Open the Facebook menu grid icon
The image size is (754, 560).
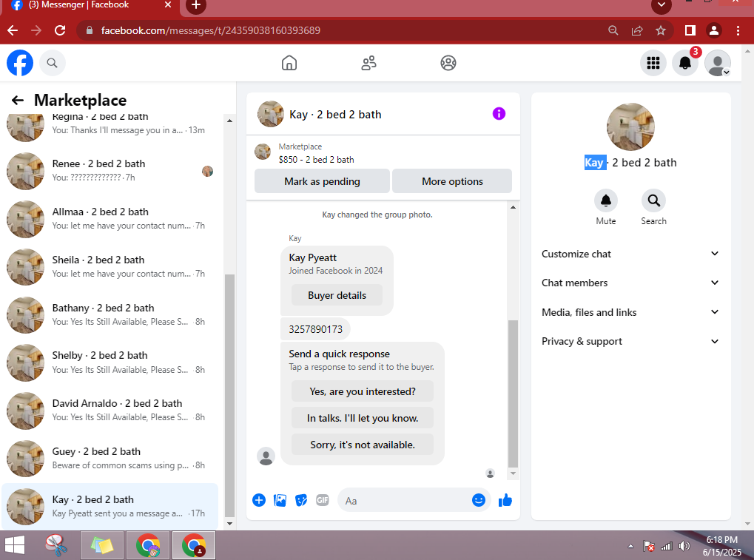(653, 63)
